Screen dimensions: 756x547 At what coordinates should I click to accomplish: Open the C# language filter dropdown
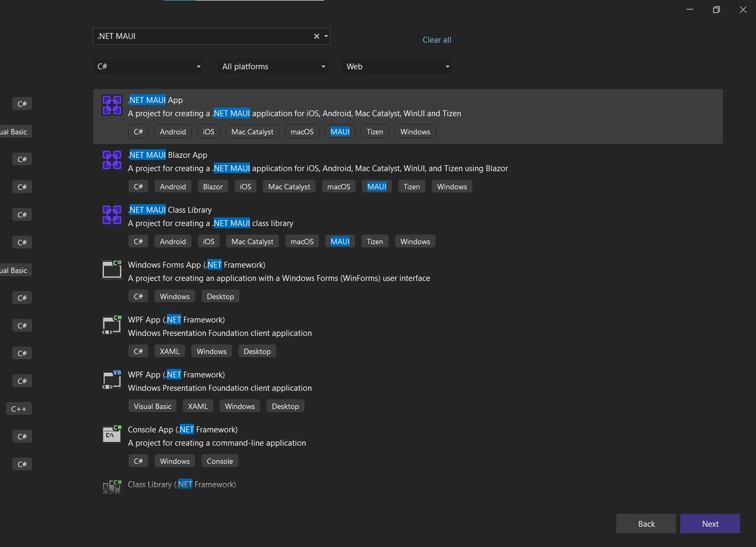[x=148, y=67]
